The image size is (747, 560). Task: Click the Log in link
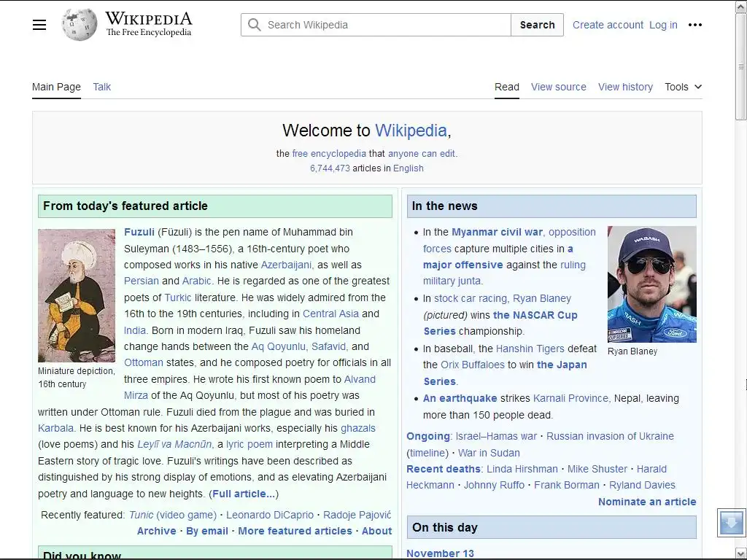pos(663,25)
